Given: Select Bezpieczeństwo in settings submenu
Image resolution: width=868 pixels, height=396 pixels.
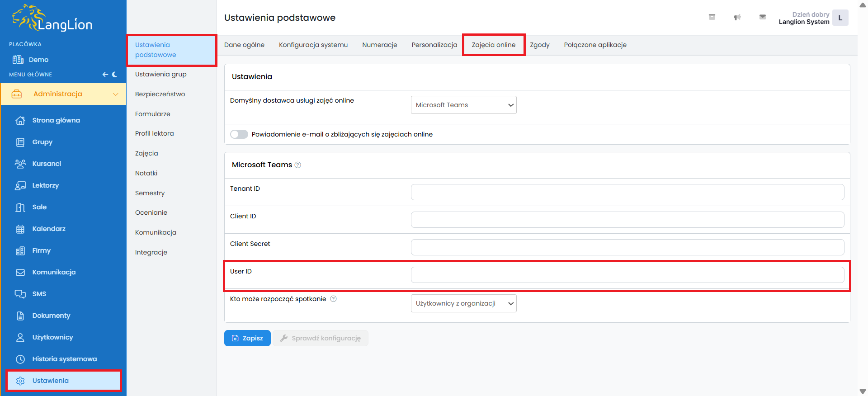Looking at the screenshot, I should coord(160,94).
